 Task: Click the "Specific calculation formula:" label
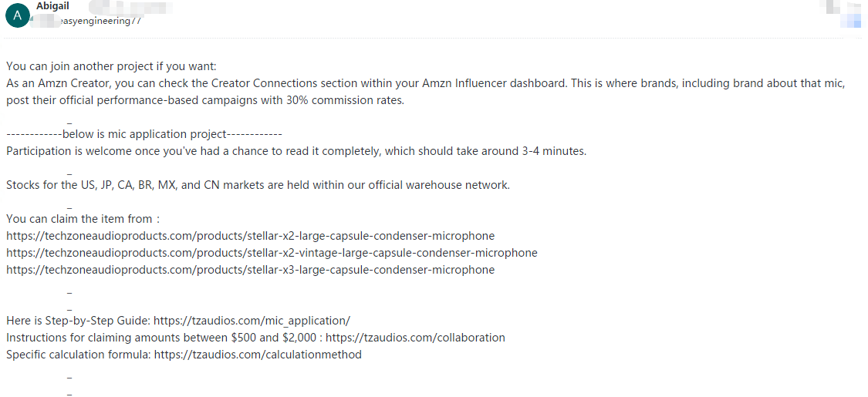click(78, 355)
